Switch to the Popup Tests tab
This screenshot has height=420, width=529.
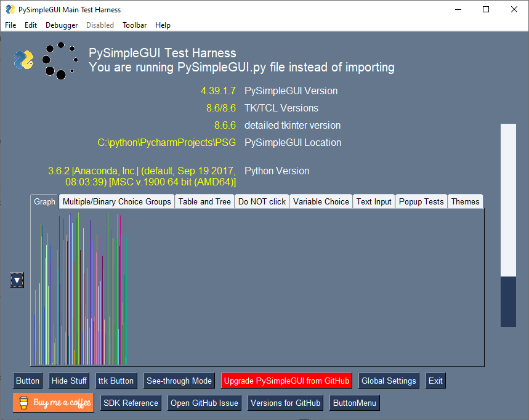coord(421,201)
